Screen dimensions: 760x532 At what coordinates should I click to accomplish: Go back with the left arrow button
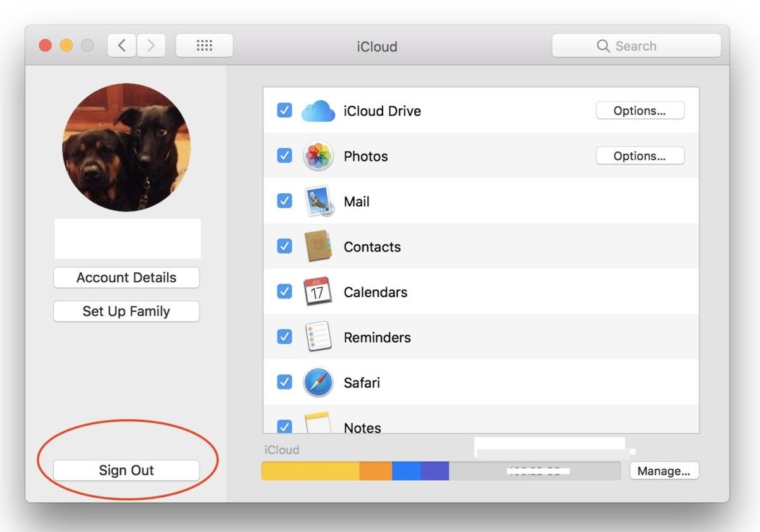pyautogui.click(x=122, y=46)
